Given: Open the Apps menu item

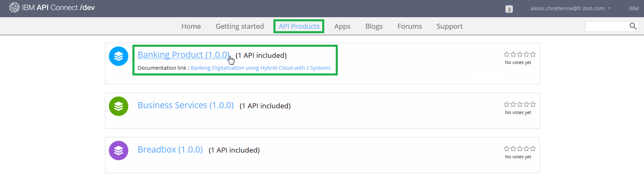Looking at the screenshot, I should pos(342,26).
